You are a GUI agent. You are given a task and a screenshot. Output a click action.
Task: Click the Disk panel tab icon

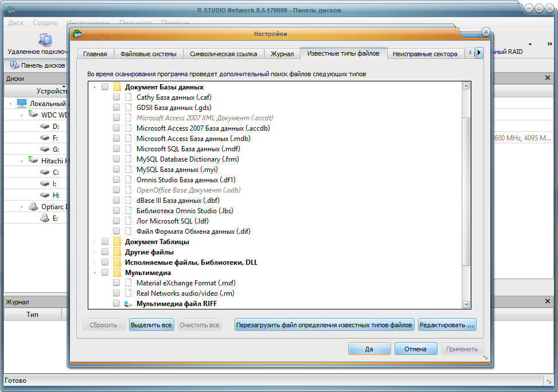(14, 65)
